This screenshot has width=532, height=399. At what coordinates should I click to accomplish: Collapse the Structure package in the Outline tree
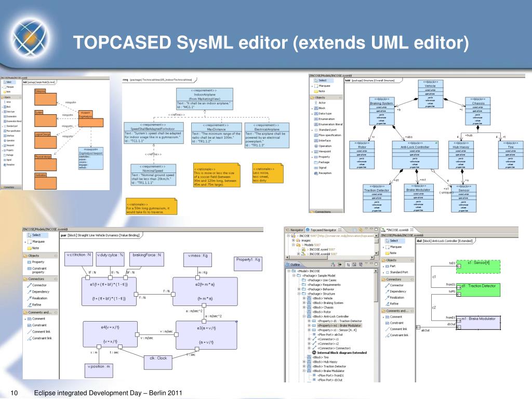point(299,294)
